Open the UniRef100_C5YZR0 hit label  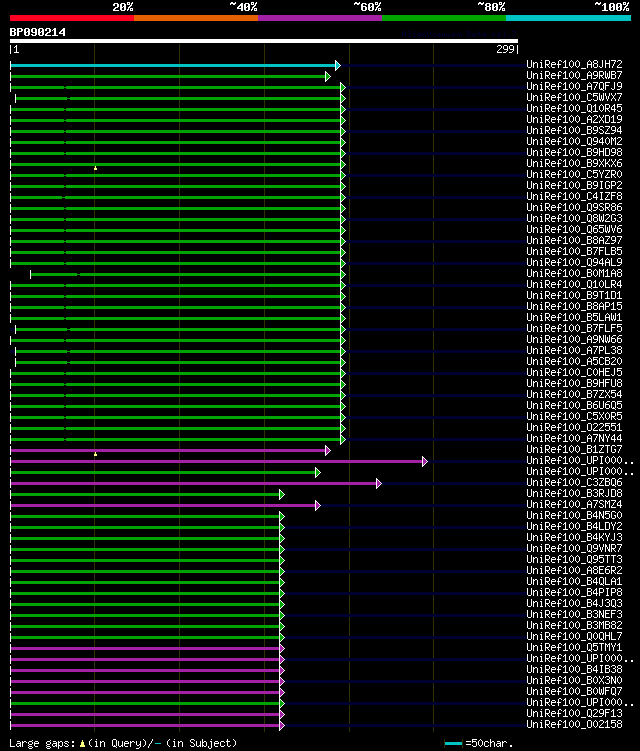click(x=574, y=174)
